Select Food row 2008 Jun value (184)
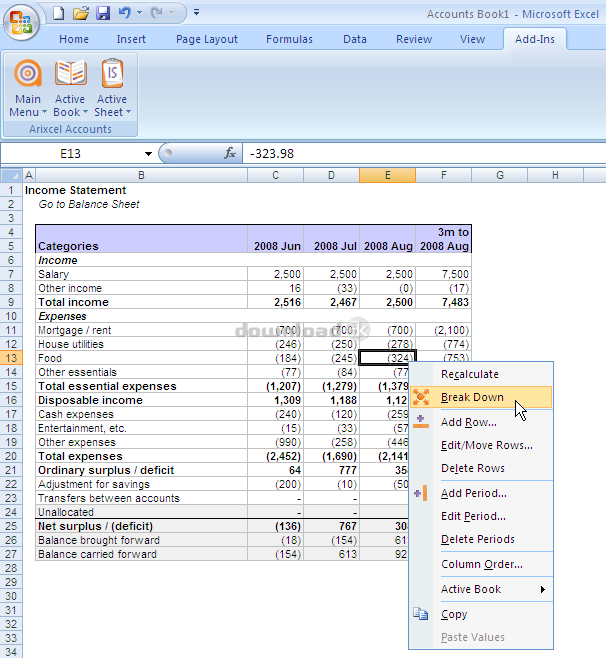Screen dimensions: 606x658 275,358
